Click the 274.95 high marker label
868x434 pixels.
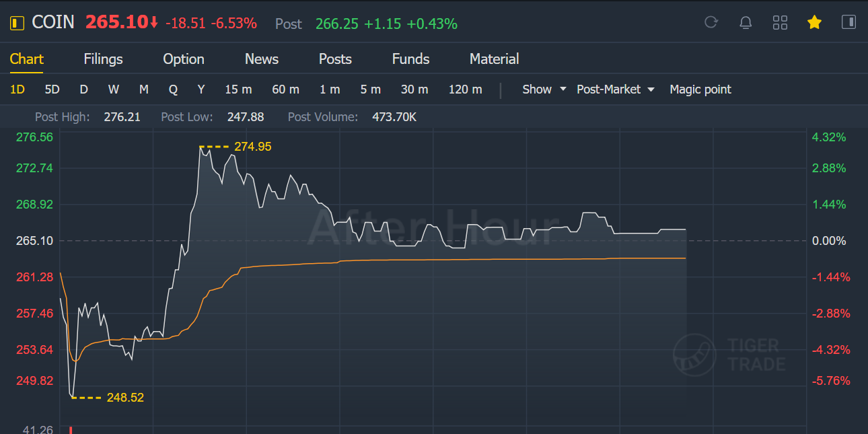(x=252, y=147)
